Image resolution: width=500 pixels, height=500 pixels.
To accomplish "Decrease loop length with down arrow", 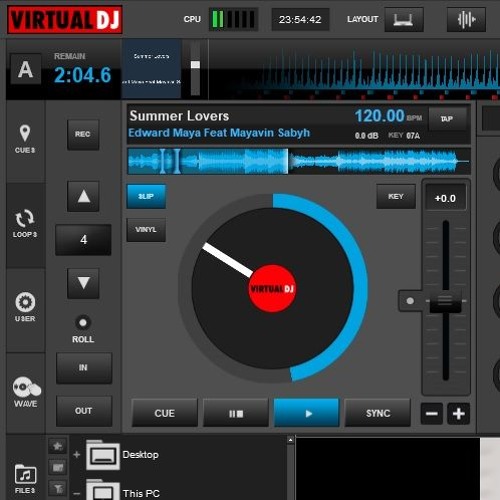I will [x=83, y=283].
